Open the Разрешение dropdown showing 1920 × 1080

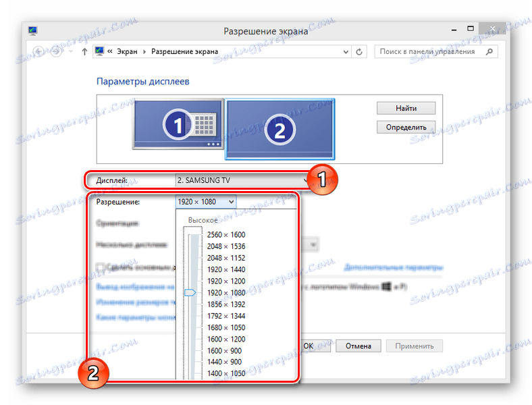[x=206, y=202]
